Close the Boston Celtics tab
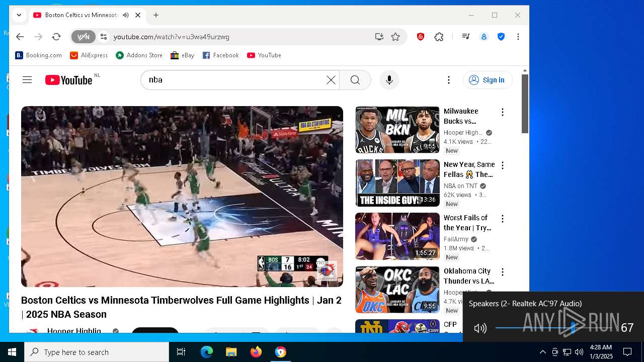Viewport: 644px width, 362px height. [138, 15]
